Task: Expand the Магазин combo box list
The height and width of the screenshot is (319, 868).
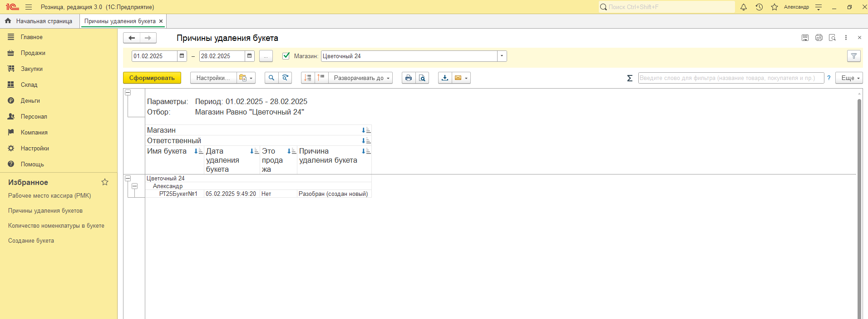Action: coord(502,56)
